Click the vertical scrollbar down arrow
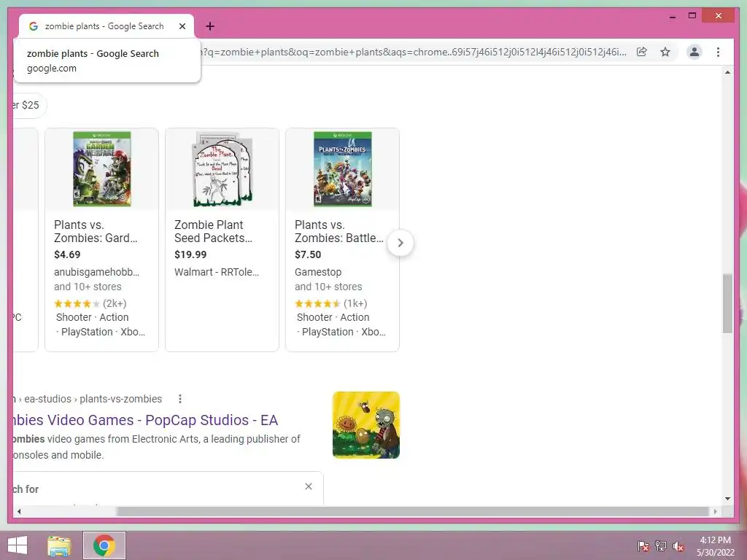Screen dimensions: 747x560 (x=727, y=499)
